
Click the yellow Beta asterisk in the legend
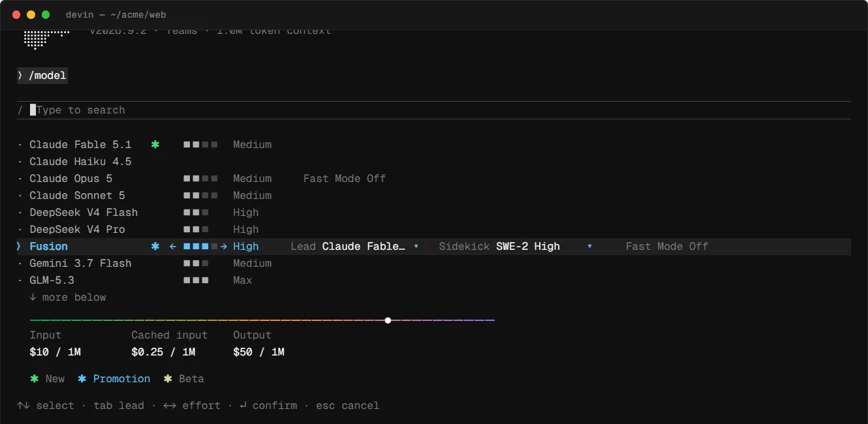(168, 378)
